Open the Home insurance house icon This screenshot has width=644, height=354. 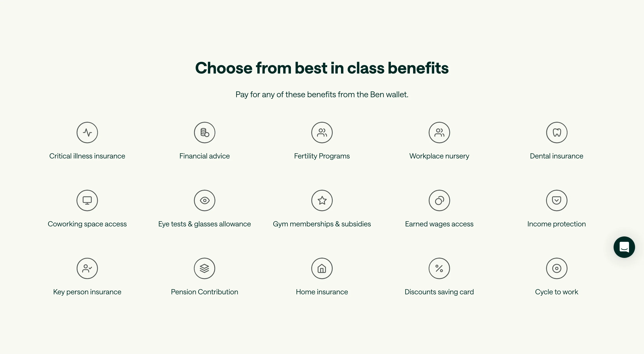pos(322,268)
